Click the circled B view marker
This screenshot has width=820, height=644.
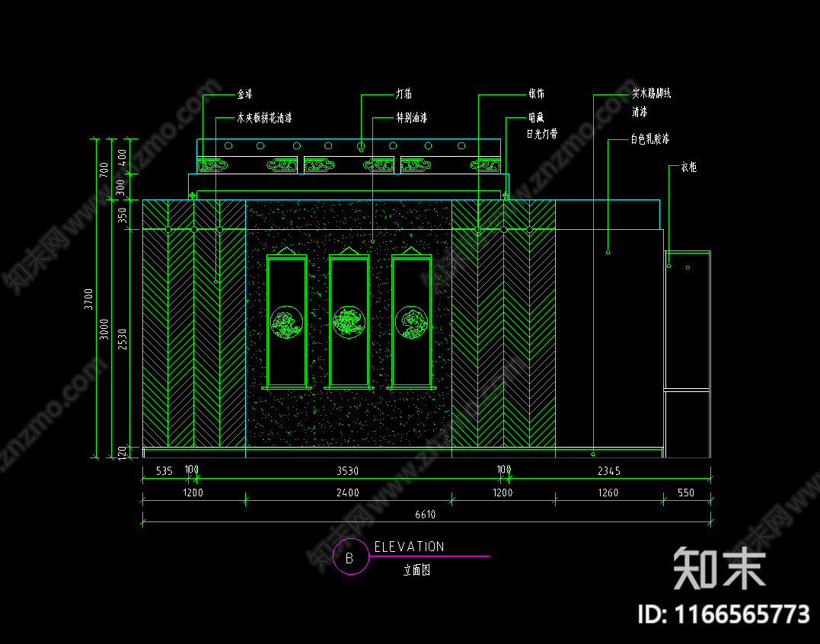coord(350,556)
